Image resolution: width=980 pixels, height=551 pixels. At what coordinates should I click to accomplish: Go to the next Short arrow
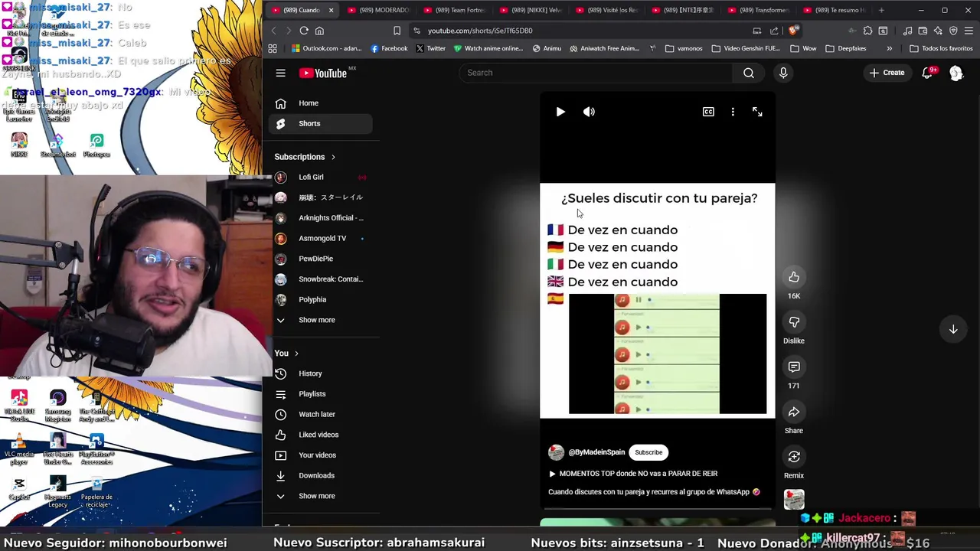point(953,329)
